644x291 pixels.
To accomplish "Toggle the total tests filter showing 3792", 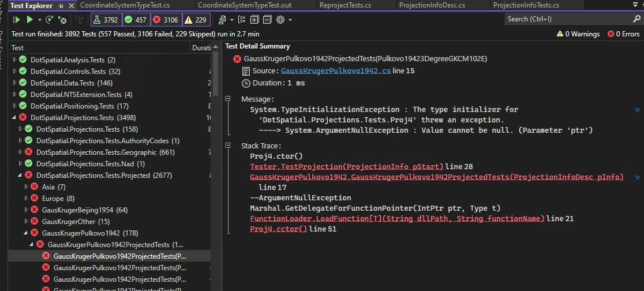I will point(106,20).
